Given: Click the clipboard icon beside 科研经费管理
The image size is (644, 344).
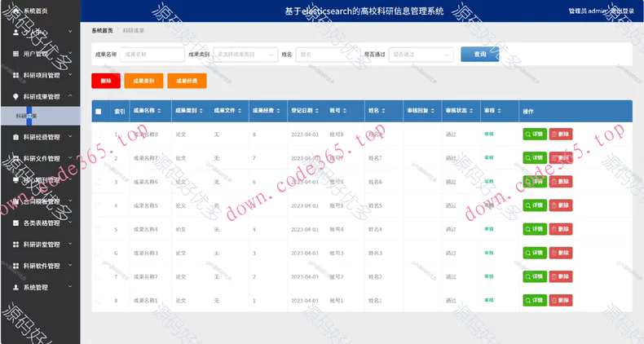Looking at the screenshot, I should point(15,137).
